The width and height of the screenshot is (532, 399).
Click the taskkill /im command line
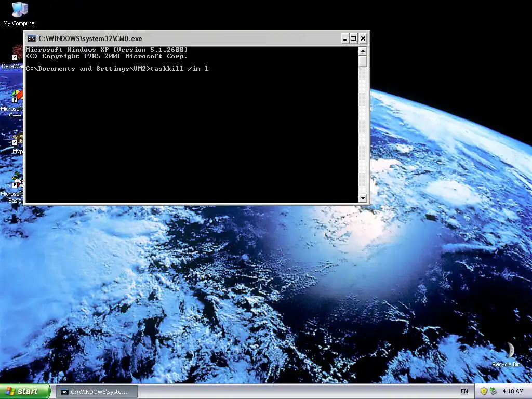click(117, 69)
